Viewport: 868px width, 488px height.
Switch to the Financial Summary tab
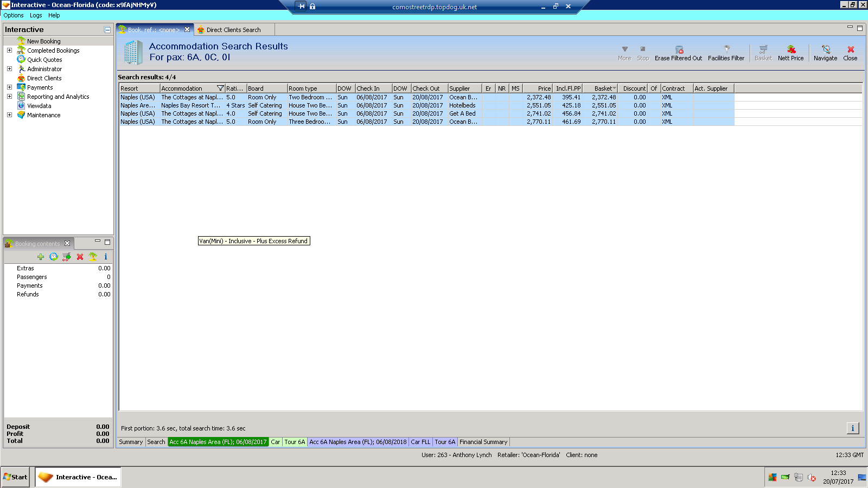click(x=483, y=442)
